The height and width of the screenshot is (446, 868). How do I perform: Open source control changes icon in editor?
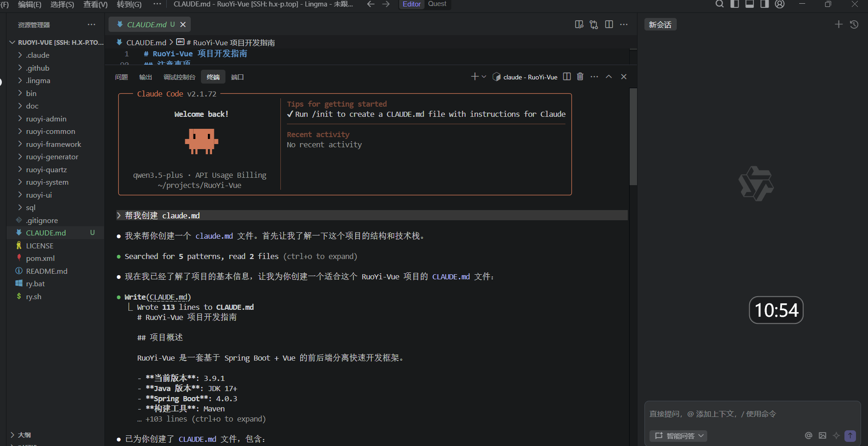(594, 24)
